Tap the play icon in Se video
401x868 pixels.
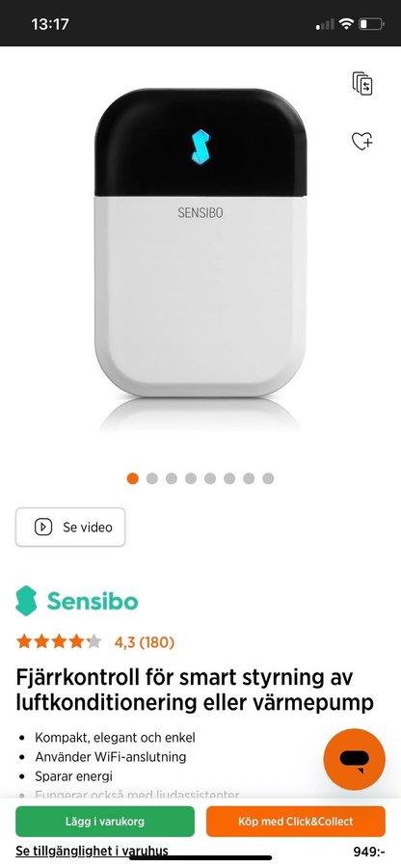[x=43, y=527]
